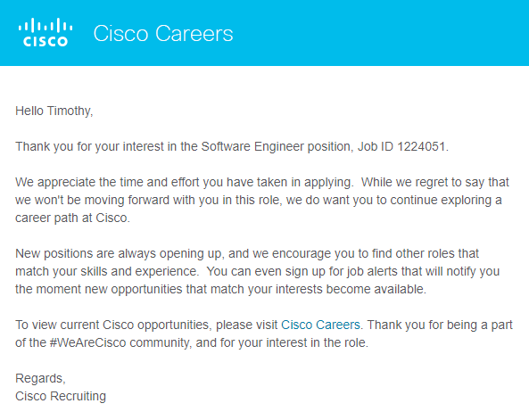The height and width of the screenshot is (420, 529).
Task: Click the empty blue banner area right of the title
Action: pyautogui.click(x=381, y=33)
